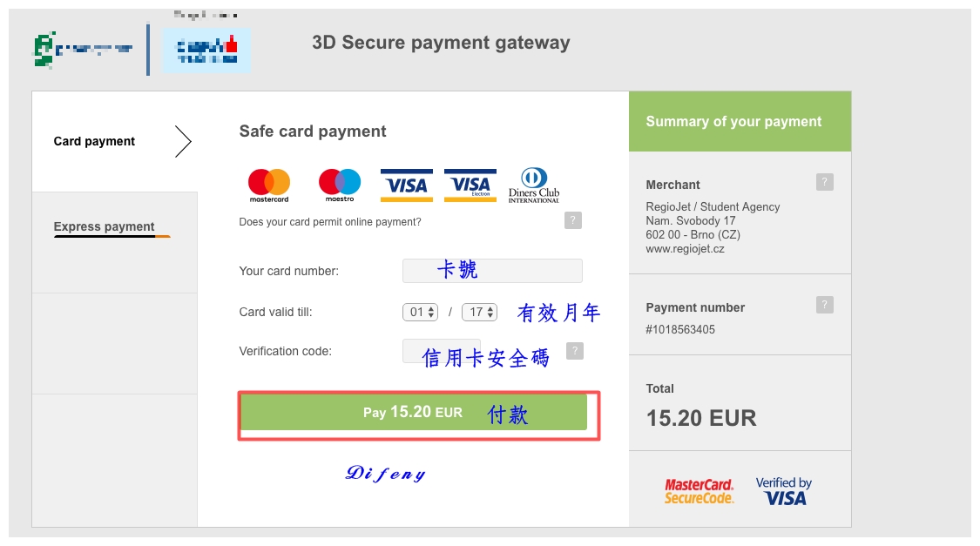This screenshot has width=980, height=546.
Task: Click the card number input field
Action: (492, 271)
